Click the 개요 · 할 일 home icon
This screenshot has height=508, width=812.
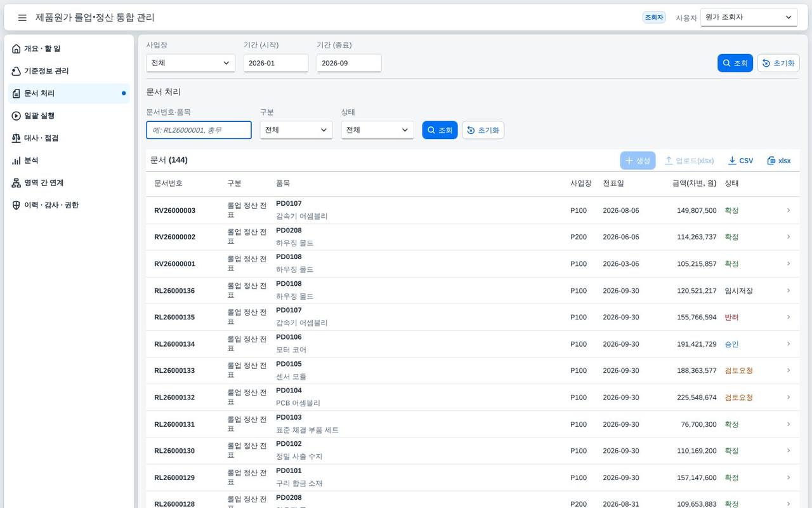16,49
